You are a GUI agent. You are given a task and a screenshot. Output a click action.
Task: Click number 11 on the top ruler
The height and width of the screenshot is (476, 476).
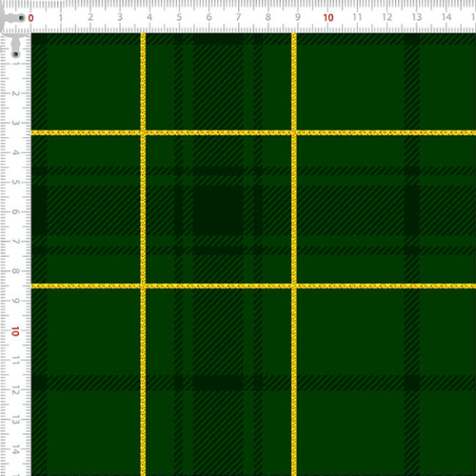[357, 17]
